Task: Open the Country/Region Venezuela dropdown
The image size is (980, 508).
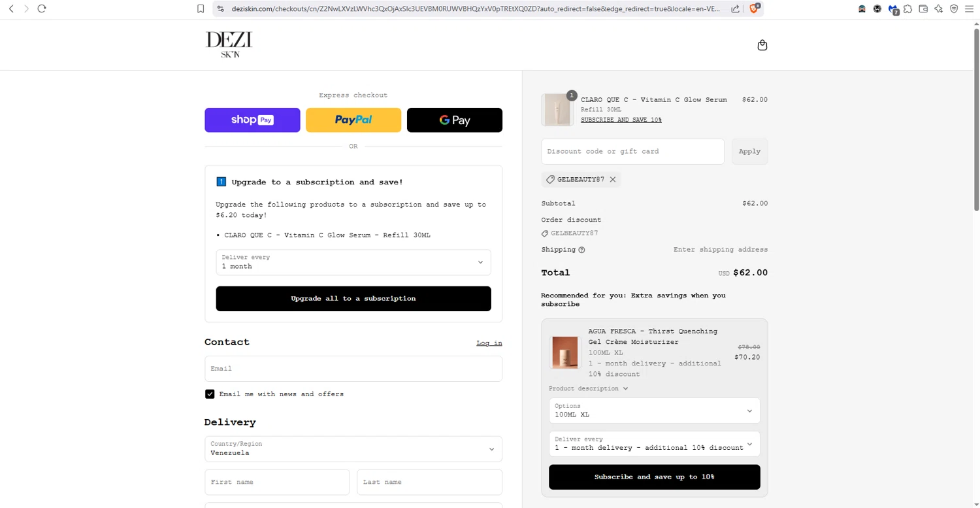Action: click(353, 449)
